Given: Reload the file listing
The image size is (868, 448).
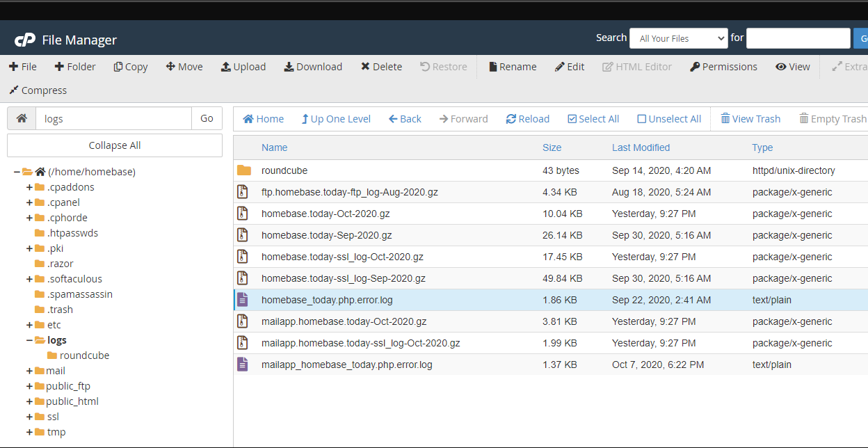Looking at the screenshot, I should coord(527,119).
